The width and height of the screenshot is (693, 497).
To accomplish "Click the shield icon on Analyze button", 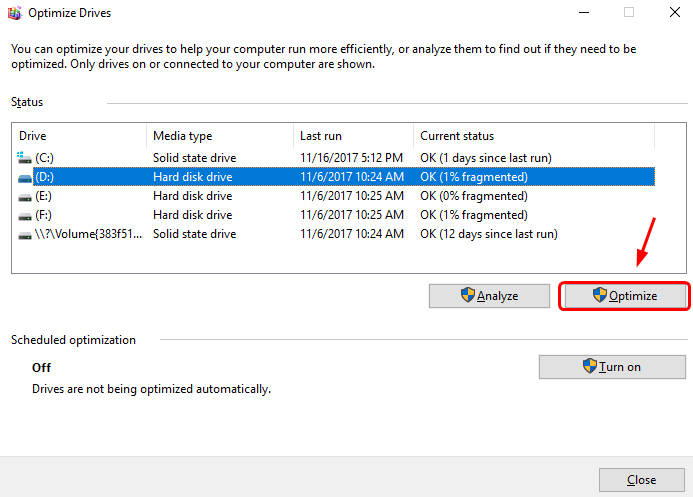I will coord(467,296).
